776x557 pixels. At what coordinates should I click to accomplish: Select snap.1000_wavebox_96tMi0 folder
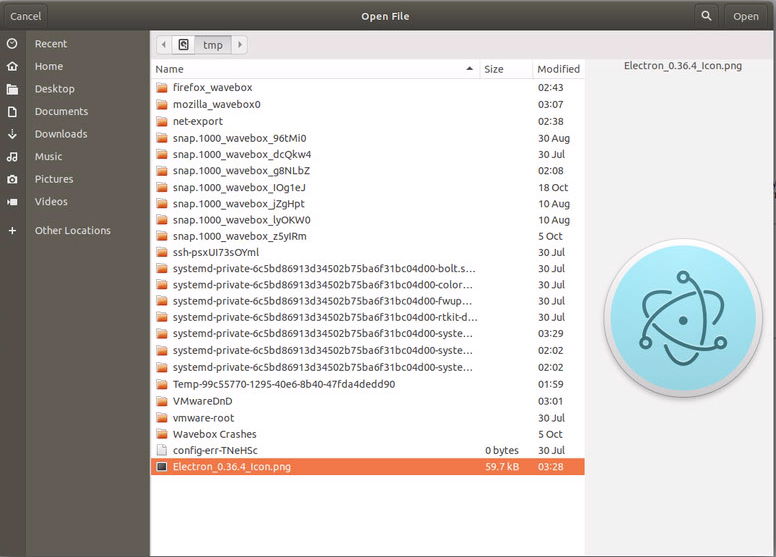(367, 138)
